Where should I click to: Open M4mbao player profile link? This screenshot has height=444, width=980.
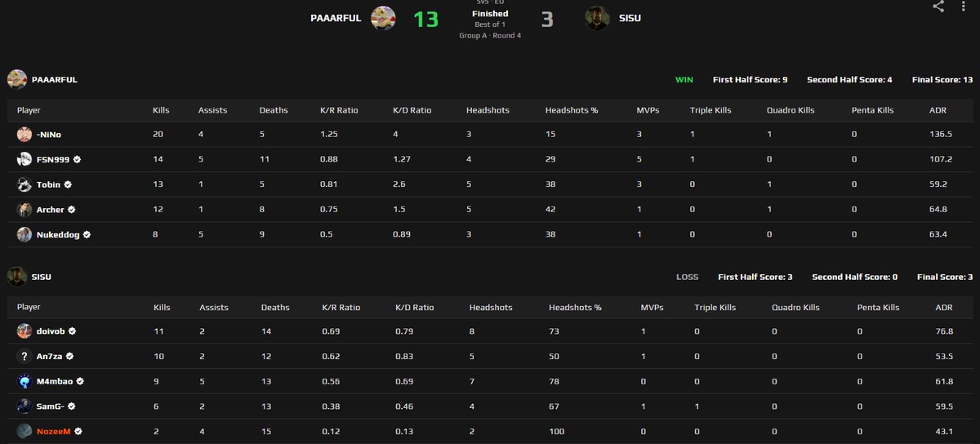[56, 381]
